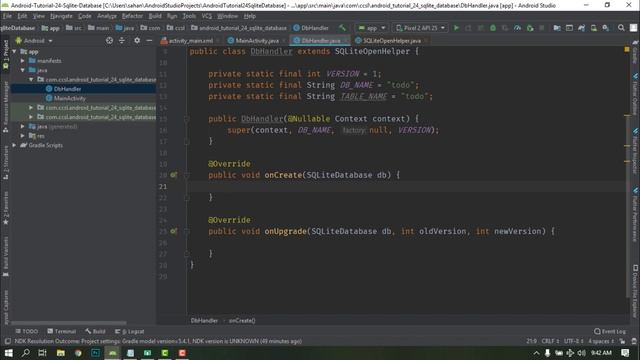This screenshot has width=640, height=360.
Task: Open the Photoshop icon on the taskbar
Action: 96,353
